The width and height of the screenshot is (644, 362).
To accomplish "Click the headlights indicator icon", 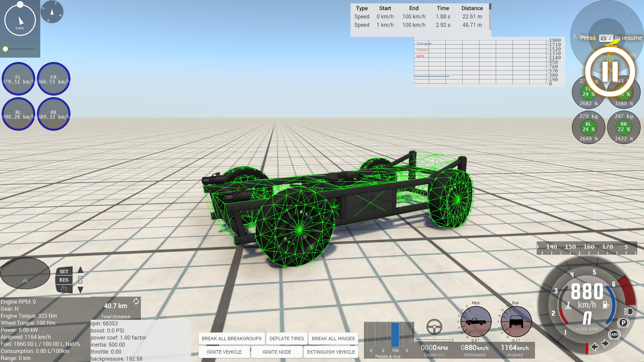I will pyautogui.click(x=628, y=311).
